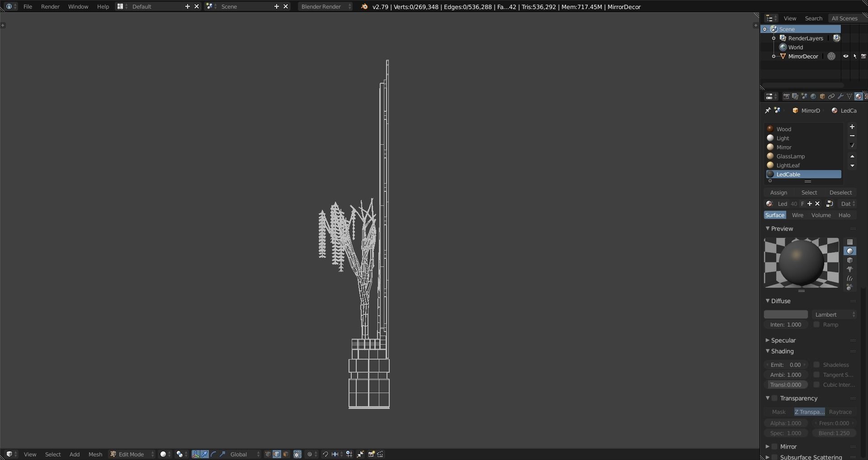The width and height of the screenshot is (868, 460).
Task: Expand MirrorDecor in the outliner tree
Action: click(774, 56)
